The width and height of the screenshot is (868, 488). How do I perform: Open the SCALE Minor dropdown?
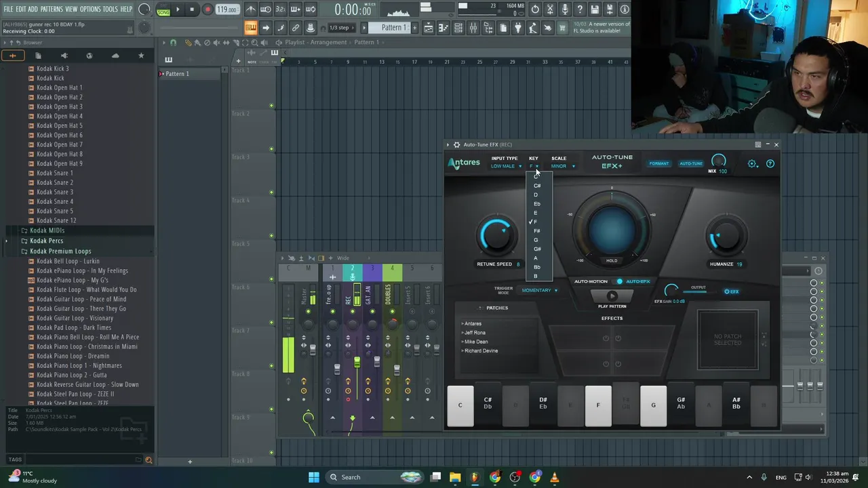(x=562, y=166)
